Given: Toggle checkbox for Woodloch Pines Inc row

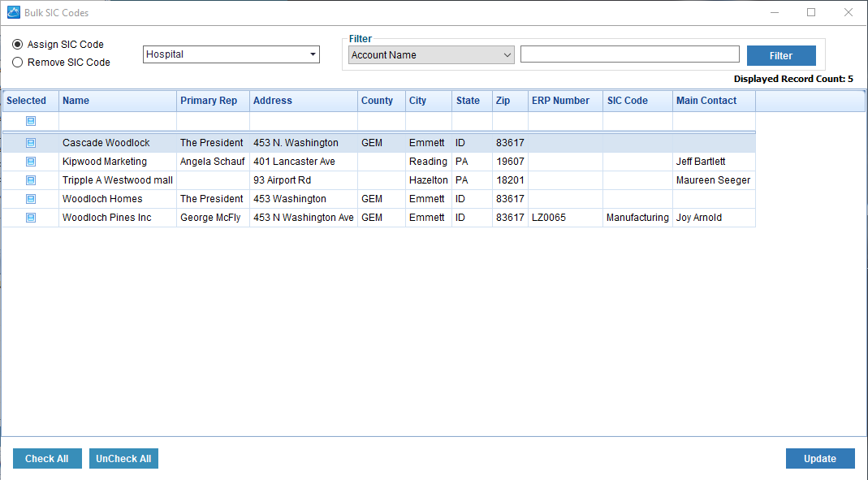Looking at the screenshot, I should [31, 218].
